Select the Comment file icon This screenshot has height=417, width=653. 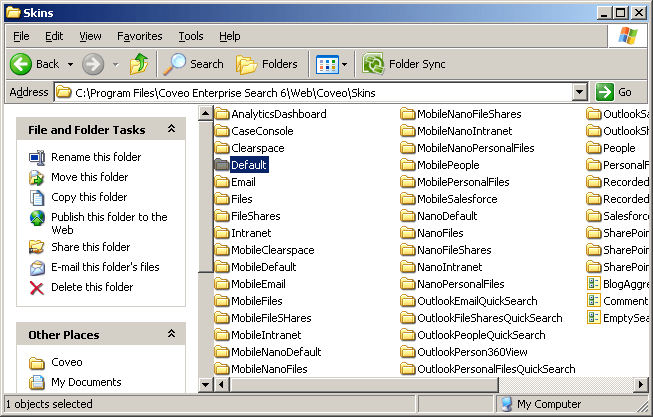pos(593,301)
